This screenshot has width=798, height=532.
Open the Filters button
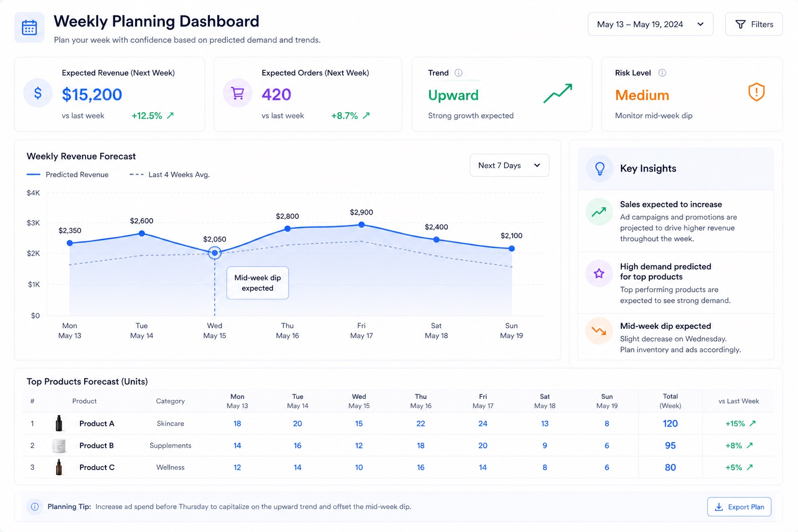click(x=754, y=24)
